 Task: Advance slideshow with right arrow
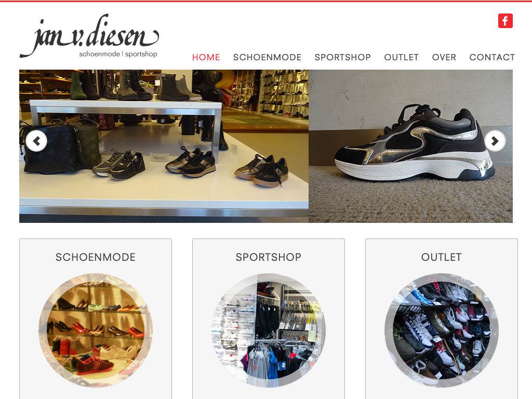click(x=495, y=141)
